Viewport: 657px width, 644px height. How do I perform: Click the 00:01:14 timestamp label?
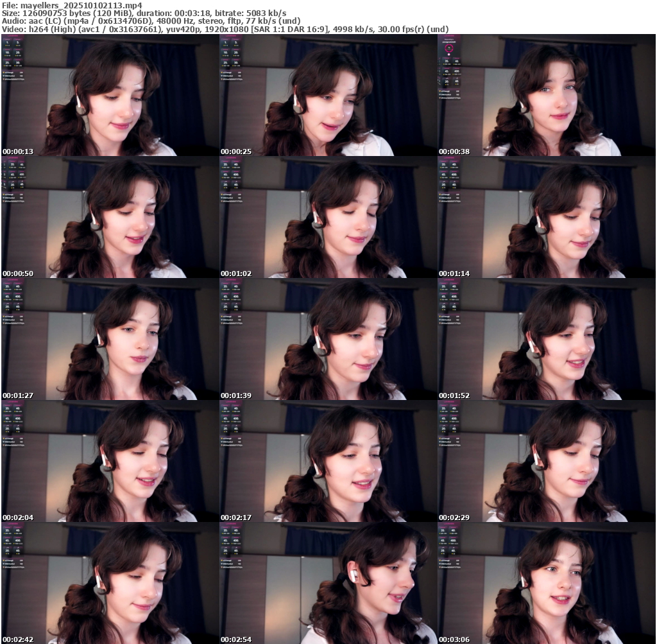454,274
